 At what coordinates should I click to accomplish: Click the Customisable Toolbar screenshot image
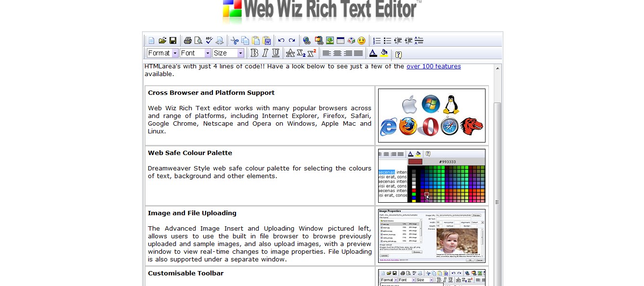coord(432,277)
